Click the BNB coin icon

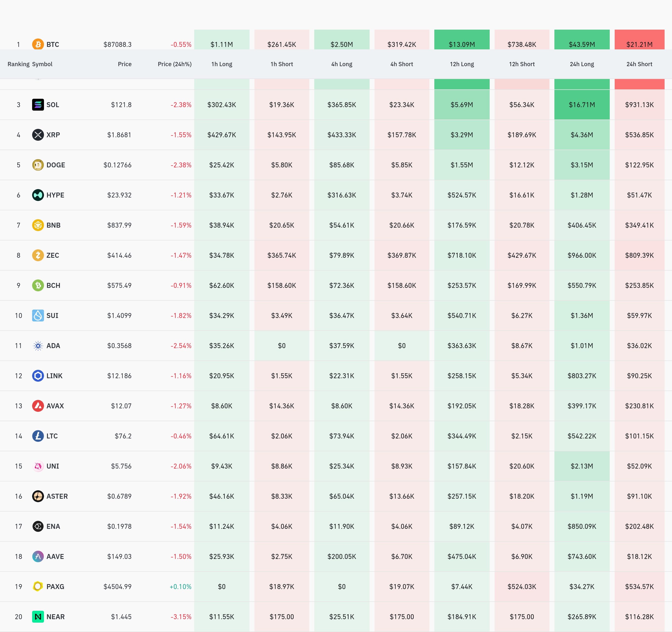pyautogui.click(x=38, y=225)
